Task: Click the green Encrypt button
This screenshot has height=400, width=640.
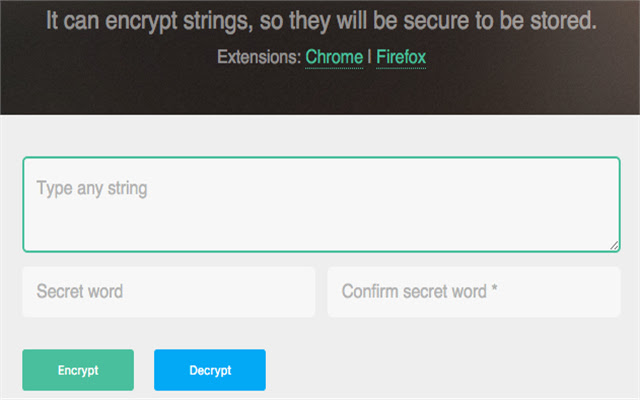Action: pos(78,370)
